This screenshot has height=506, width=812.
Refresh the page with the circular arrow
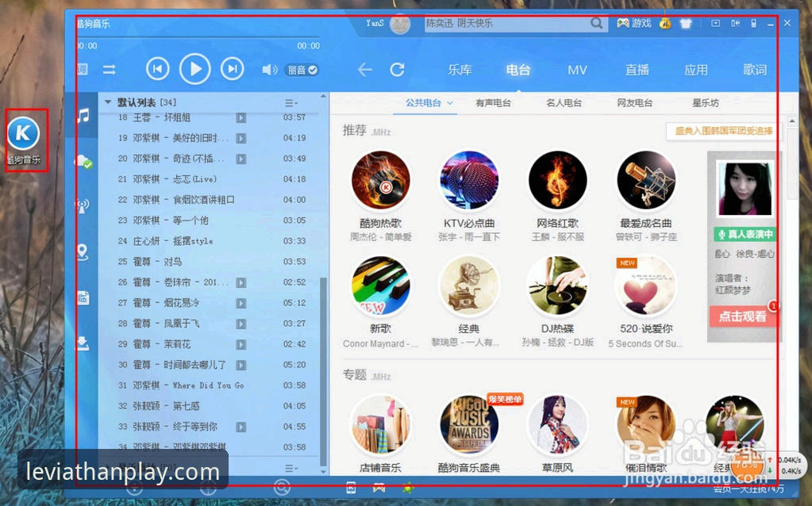click(x=397, y=69)
